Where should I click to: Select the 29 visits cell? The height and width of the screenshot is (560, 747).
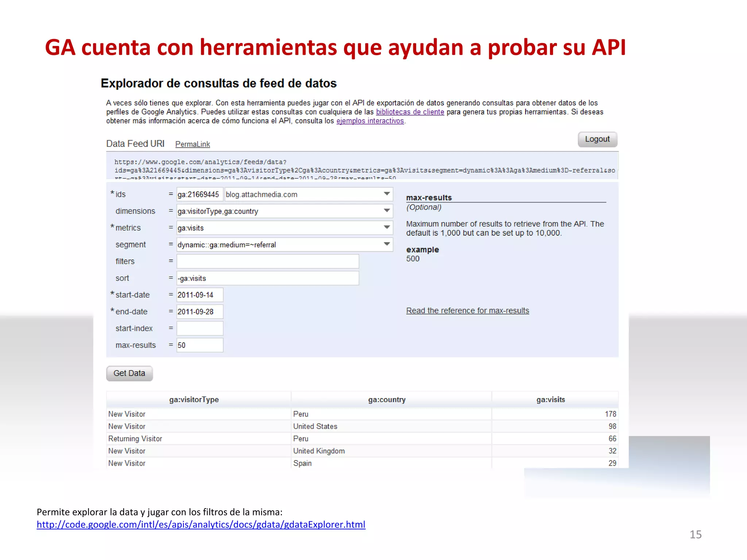(555, 463)
